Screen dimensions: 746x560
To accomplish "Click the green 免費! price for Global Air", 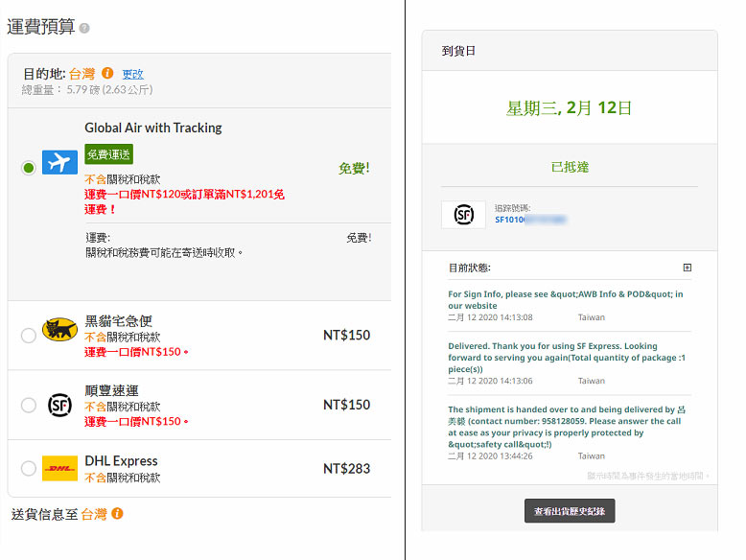I will click(x=354, y=168).
